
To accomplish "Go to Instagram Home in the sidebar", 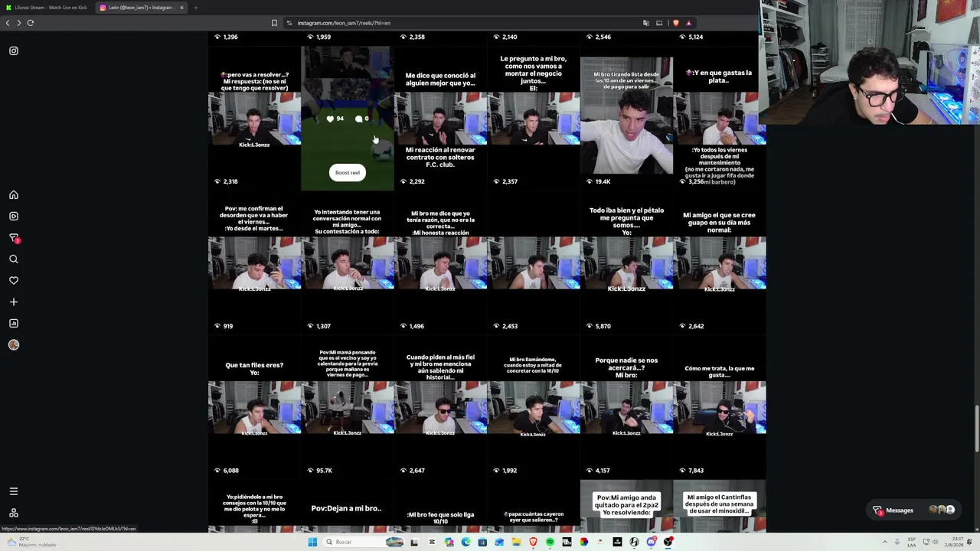I will [14, 195].
